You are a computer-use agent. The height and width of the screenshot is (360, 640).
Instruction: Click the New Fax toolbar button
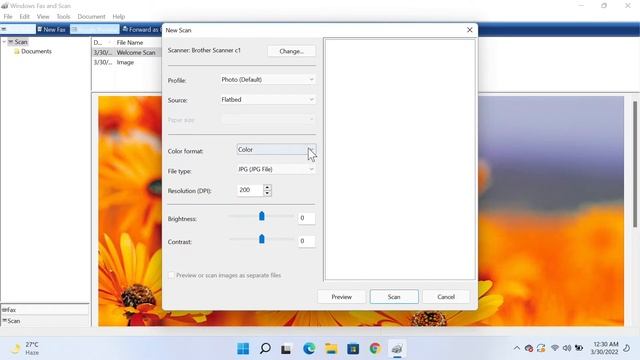[51, 29]
